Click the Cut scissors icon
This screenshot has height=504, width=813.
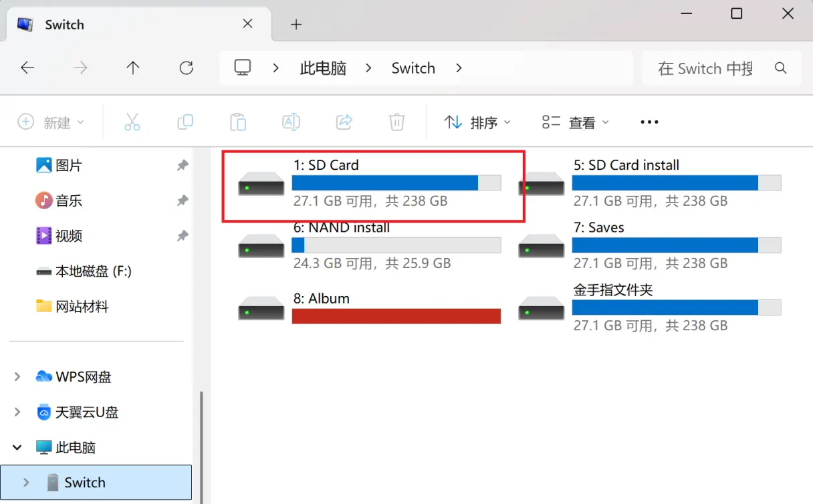click(132, 122)
